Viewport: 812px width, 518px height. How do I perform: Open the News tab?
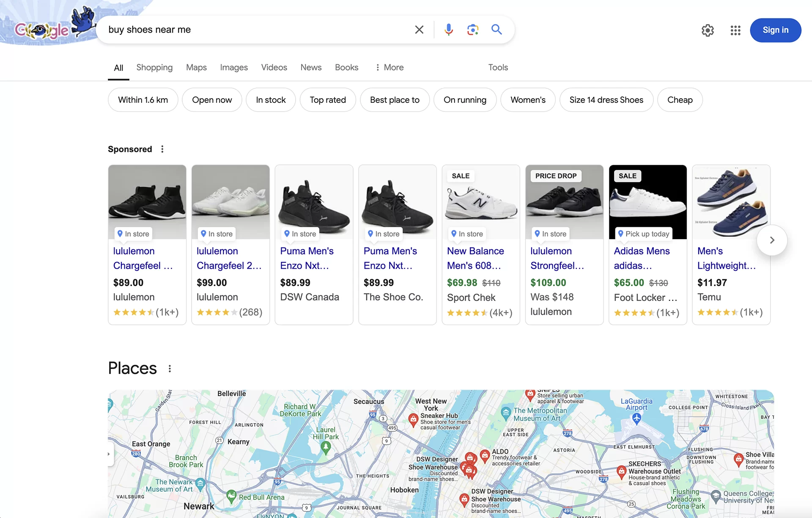[x=311, y=67]
